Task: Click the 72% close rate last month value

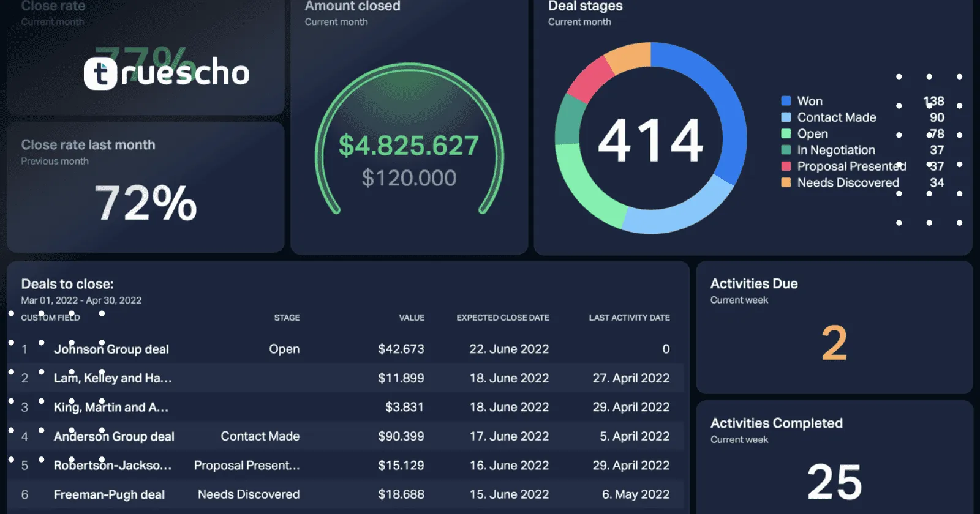Action: (146, 203)
